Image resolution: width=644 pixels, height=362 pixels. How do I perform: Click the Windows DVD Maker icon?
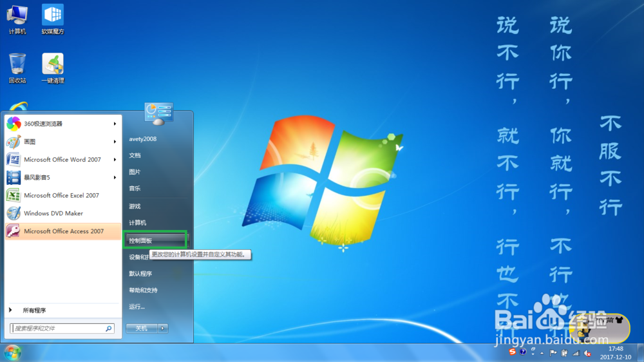[x=14, y=213]
